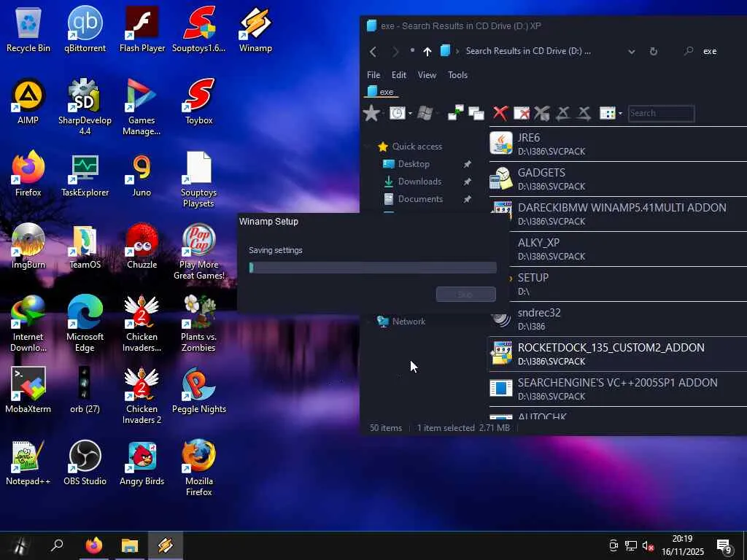
Task: Open the Plants vs. Zombies shortcut
Action: [198, 323]
